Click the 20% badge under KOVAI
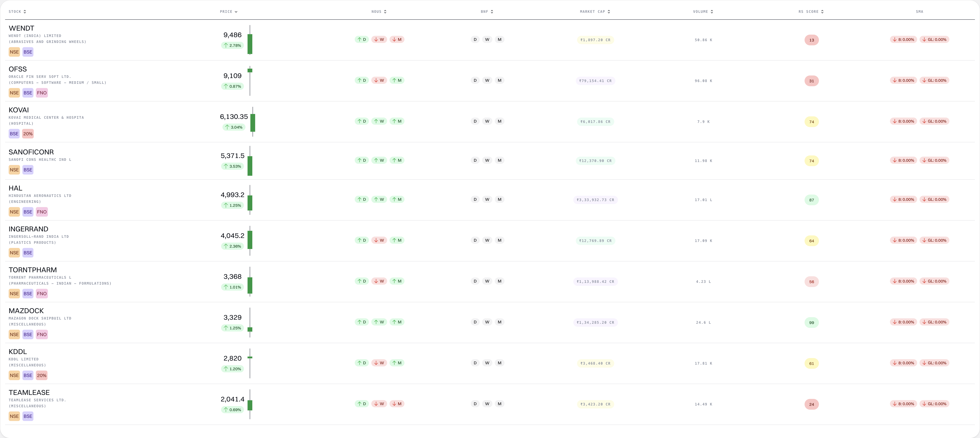The width and height of the screenshot is (980, 438). click(x=28, y=134)
